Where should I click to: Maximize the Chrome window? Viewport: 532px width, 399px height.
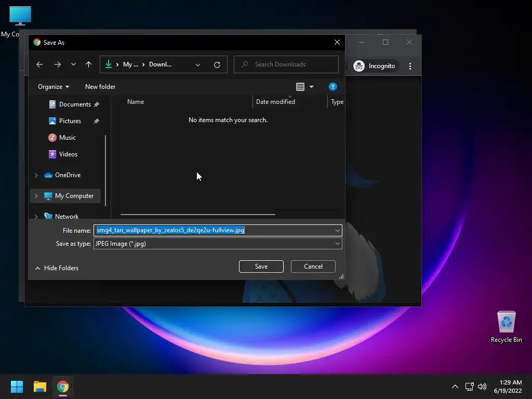click(385, 42)
